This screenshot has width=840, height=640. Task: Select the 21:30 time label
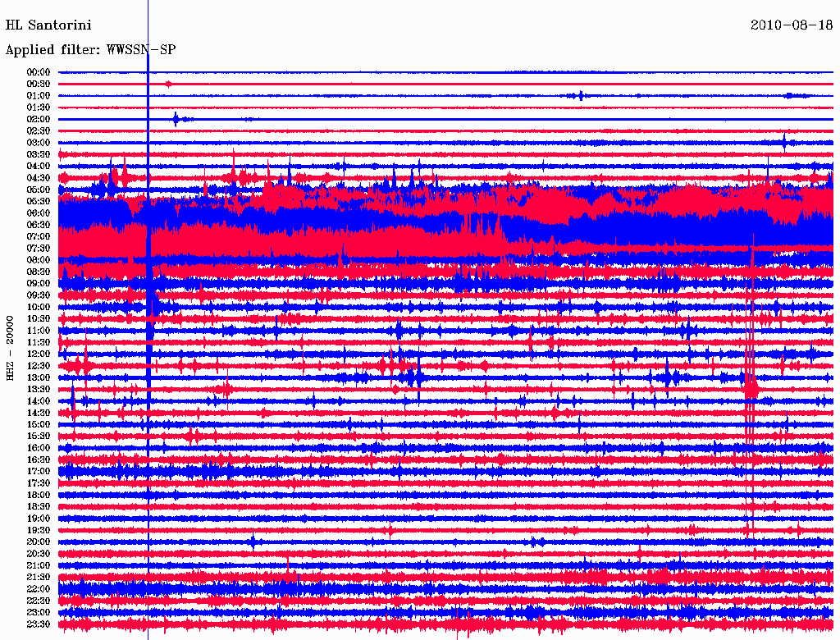[x=39, y=578]
